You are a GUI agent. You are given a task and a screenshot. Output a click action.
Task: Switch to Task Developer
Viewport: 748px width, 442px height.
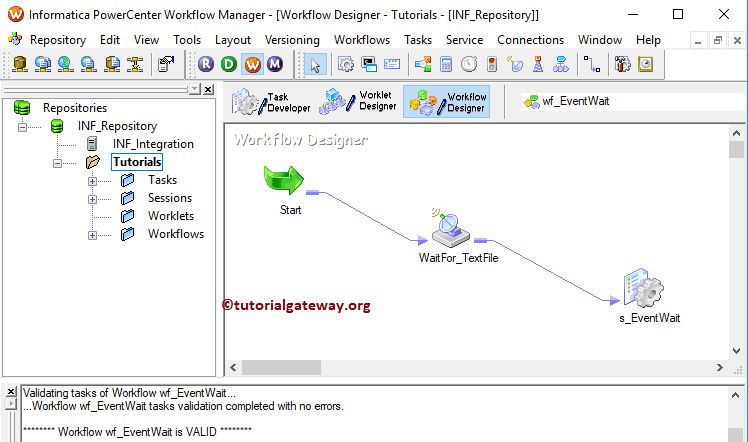pyautogui.click(x=271, y=102)
